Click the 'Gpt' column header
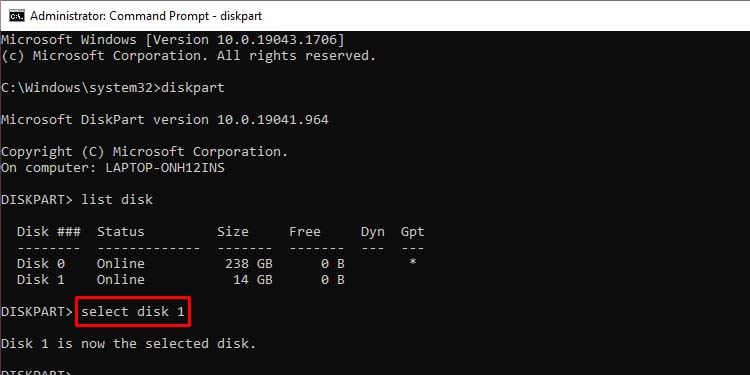Viewport: 750px width, 375px height. 412,232
